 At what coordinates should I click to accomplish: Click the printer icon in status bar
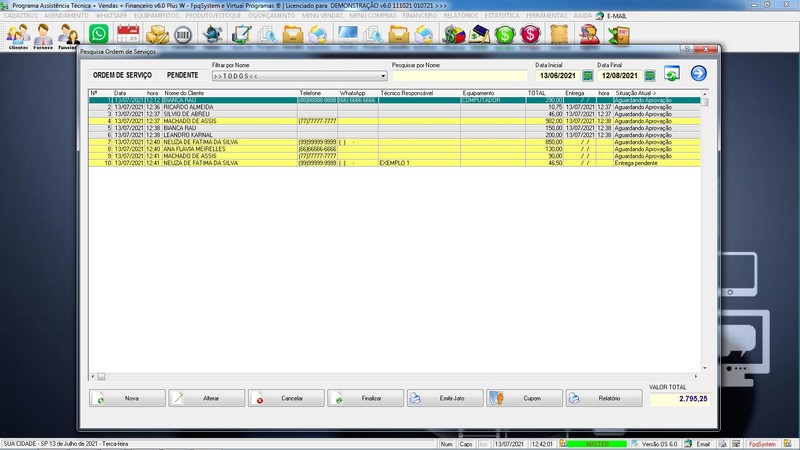coord(722,444)
